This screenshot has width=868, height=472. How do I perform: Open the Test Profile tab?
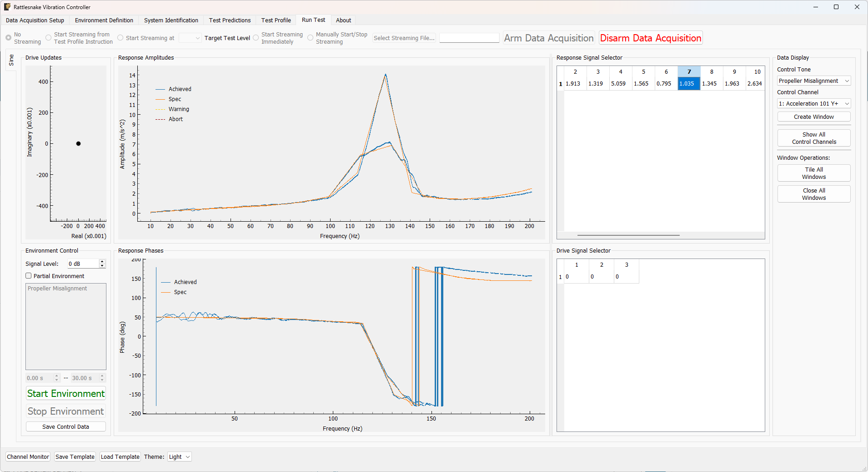pos(276,20)
